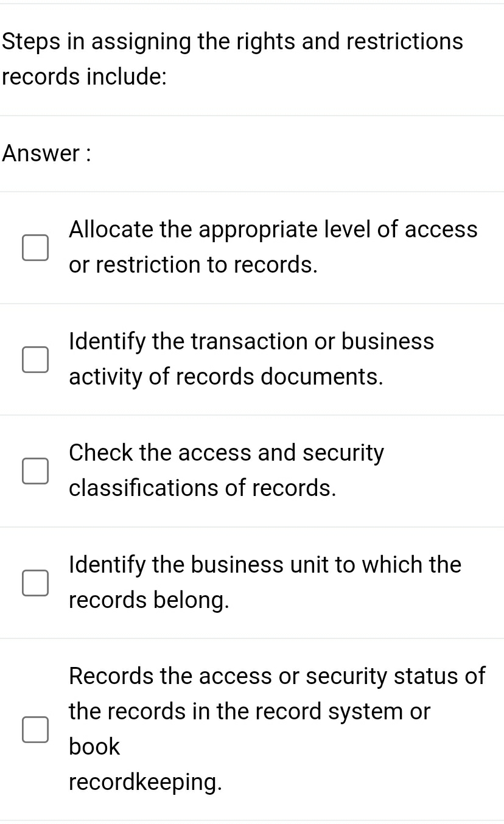Select the label 'Identify the business unit to which the'
The image size is (504, 824).
click(265, 565)
